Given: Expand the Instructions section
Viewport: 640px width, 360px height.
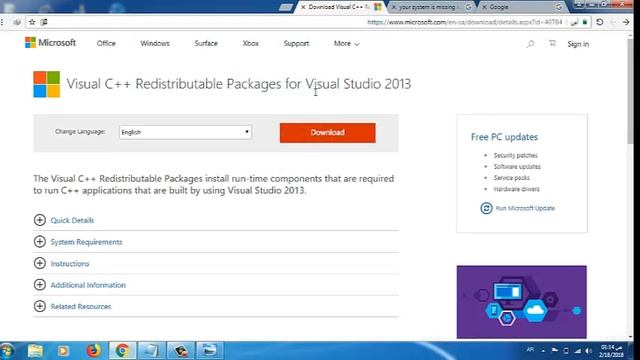Looking at the screenshot, I should pos(62,263).
